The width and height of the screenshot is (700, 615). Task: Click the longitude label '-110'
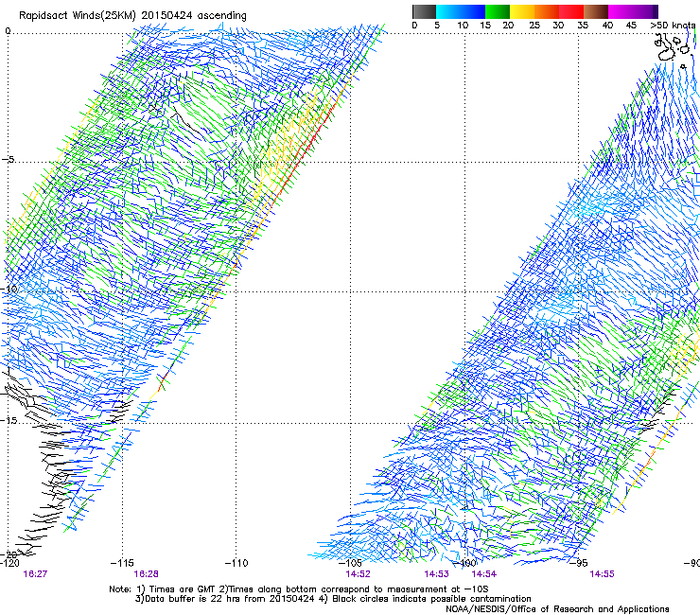[236, 563]
